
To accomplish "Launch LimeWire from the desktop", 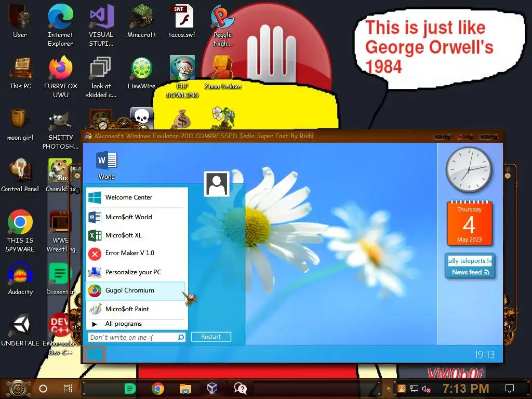I will 141,72.
